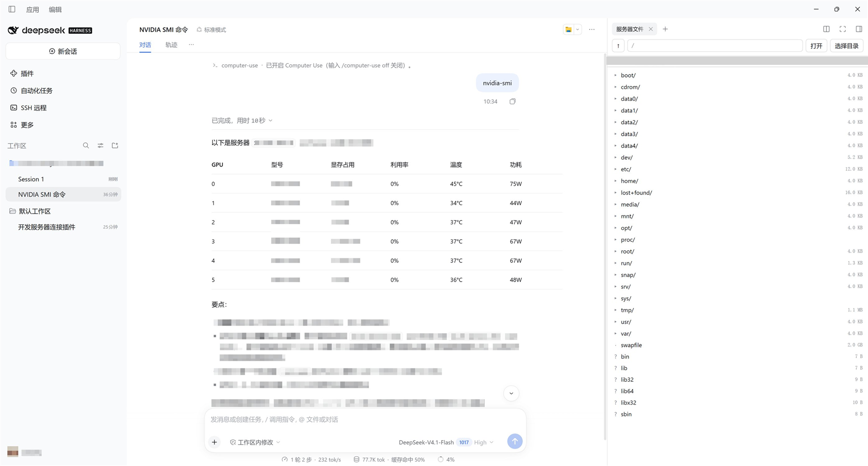Expand 已完成 用时 10秒 details
This screenshot has height=466, width=868.
(x=242, y=120)
